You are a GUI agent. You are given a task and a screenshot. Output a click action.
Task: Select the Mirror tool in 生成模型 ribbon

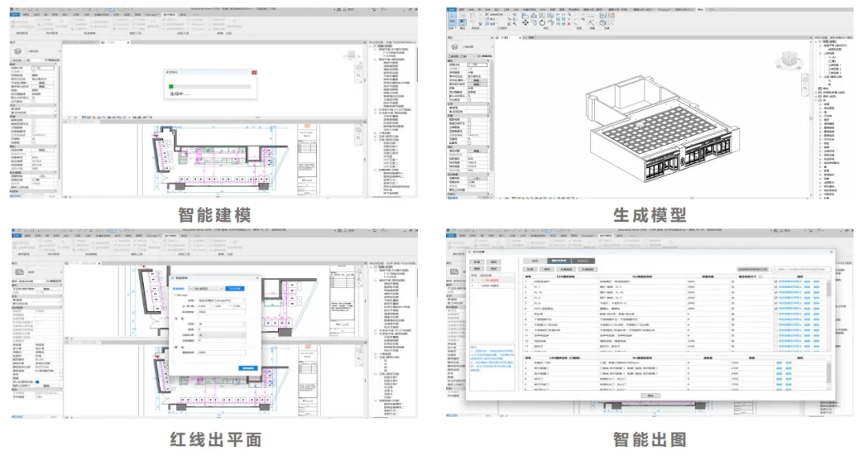tap(542, 15)
